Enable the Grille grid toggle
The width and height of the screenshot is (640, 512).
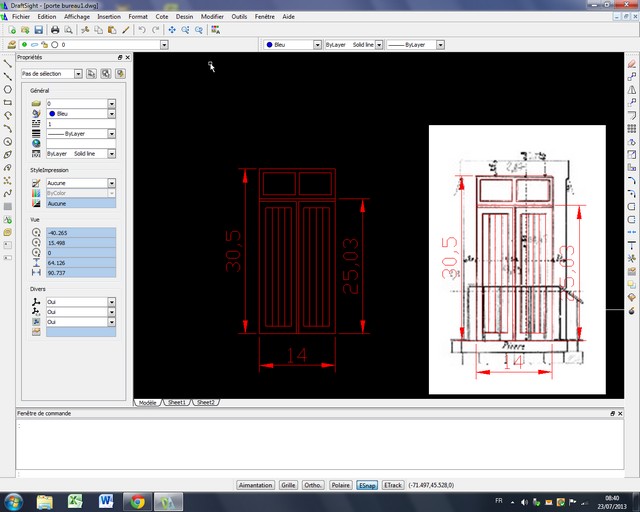click(288, 485)
